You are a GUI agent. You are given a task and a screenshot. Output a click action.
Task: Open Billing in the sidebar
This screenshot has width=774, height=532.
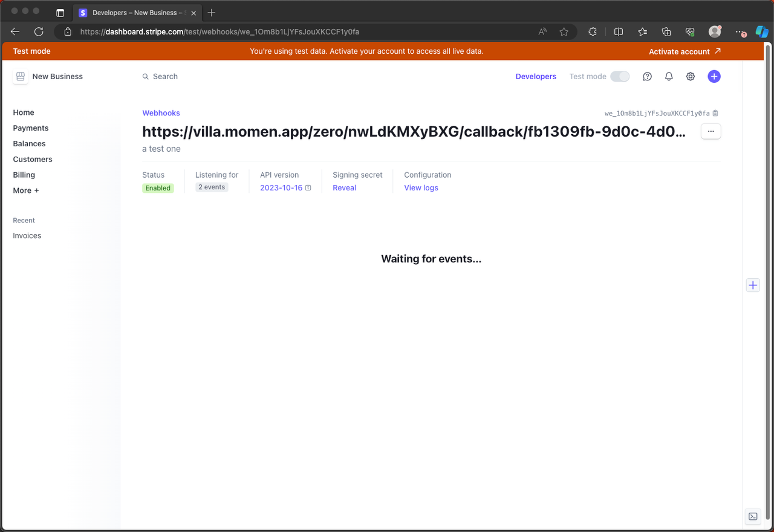click(24, 175)
